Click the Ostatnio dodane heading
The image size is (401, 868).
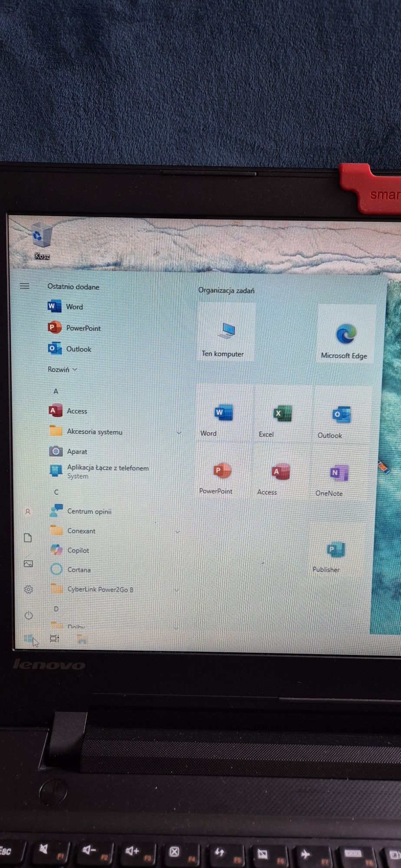(73, 286)
